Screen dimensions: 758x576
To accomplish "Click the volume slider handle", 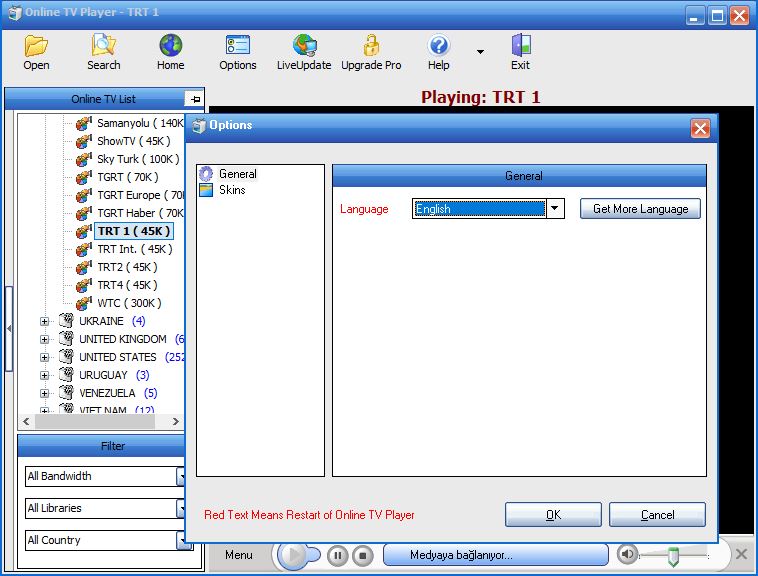I will [x=673, y=557].
